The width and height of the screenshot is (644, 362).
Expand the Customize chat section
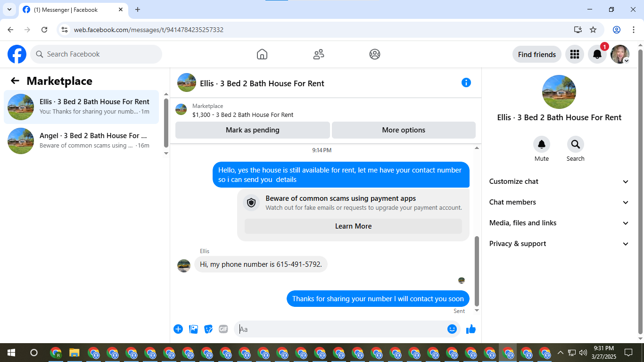[559, 181]
